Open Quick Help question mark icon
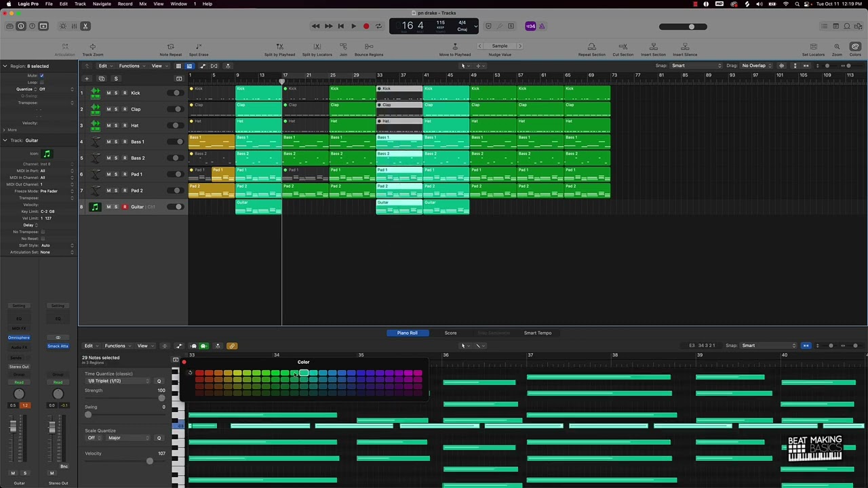 (32, 26)
